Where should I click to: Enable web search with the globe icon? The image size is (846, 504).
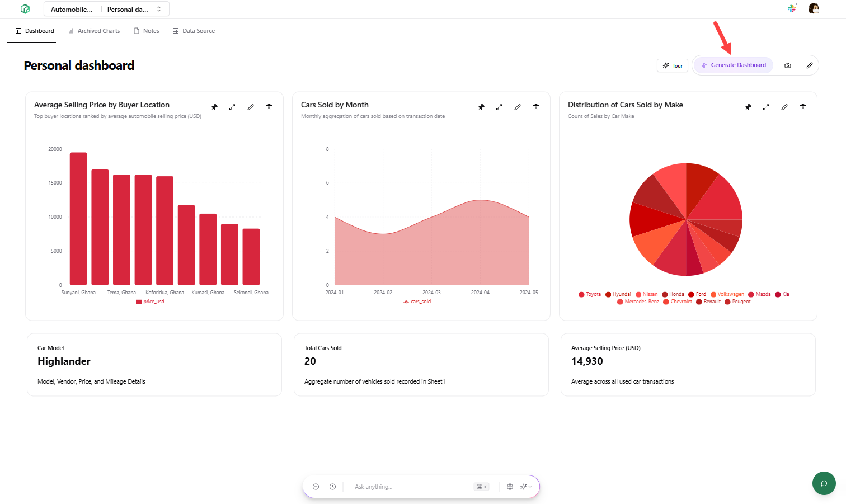510,487
